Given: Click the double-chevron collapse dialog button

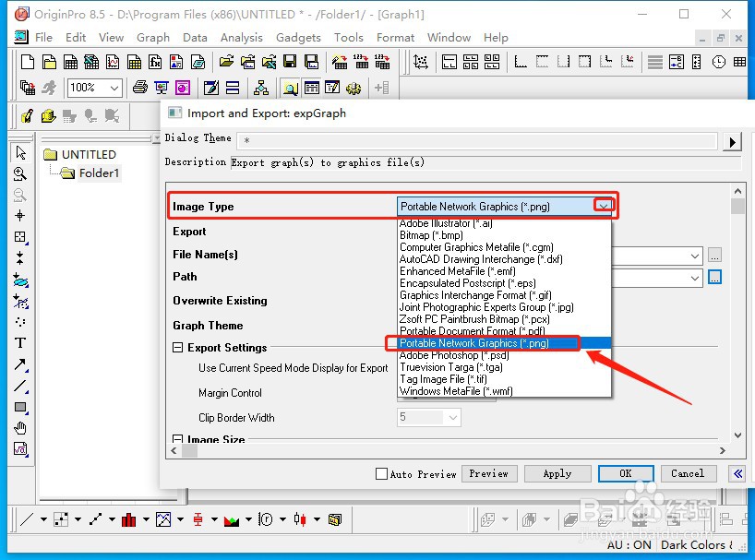Looking at the screenshot, I should point(737,473).
